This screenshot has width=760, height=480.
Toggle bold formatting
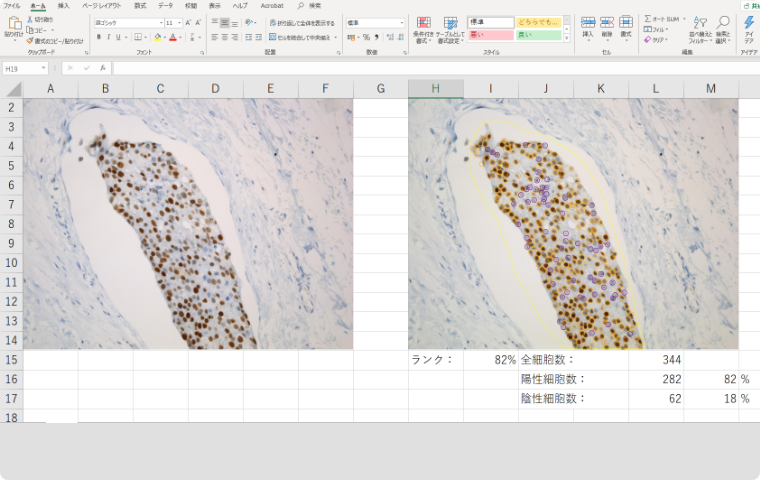(x=98, y=37)
